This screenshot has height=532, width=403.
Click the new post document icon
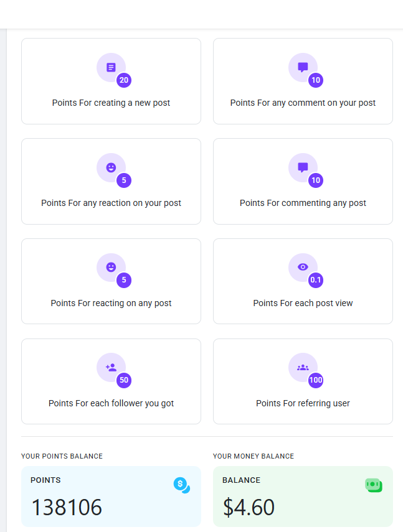[111, 68]
